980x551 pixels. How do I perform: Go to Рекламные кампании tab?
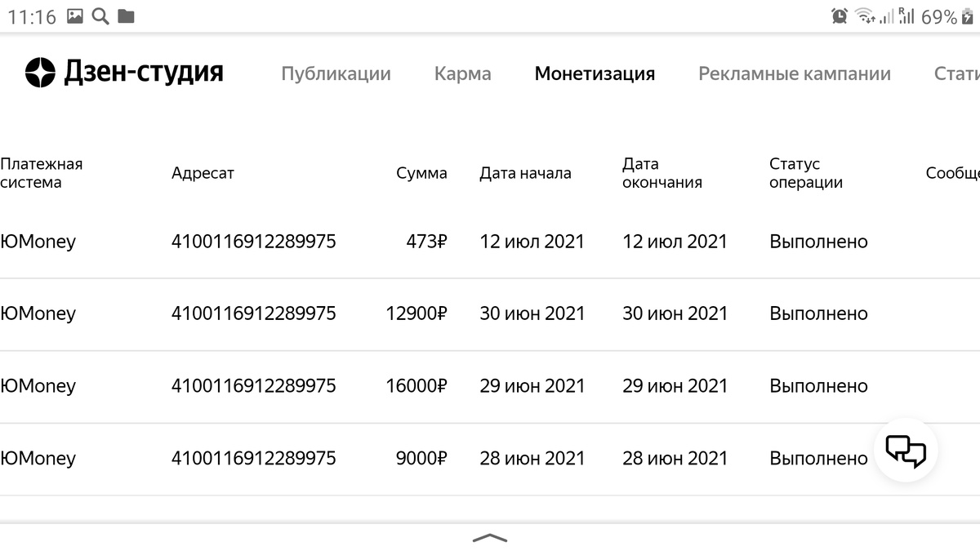(x=795, y=73)
